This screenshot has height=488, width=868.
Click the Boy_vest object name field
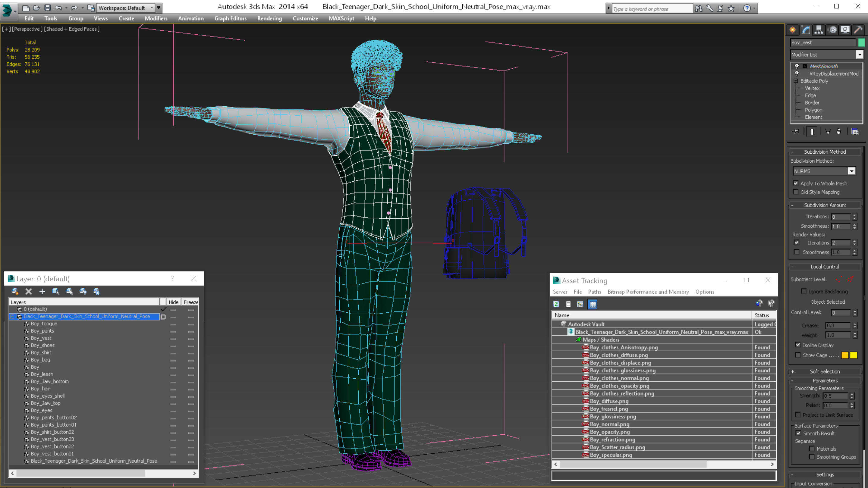(823, 42)
